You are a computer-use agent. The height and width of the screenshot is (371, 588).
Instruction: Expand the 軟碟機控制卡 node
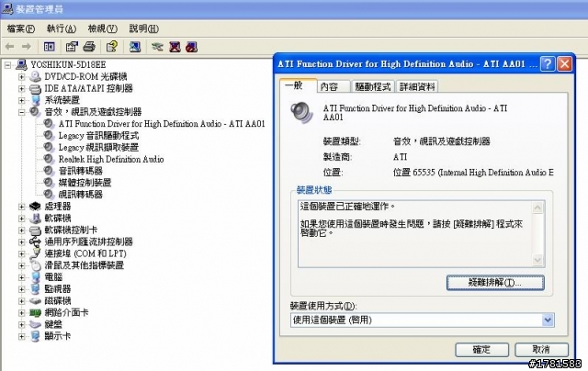point(22,230)
